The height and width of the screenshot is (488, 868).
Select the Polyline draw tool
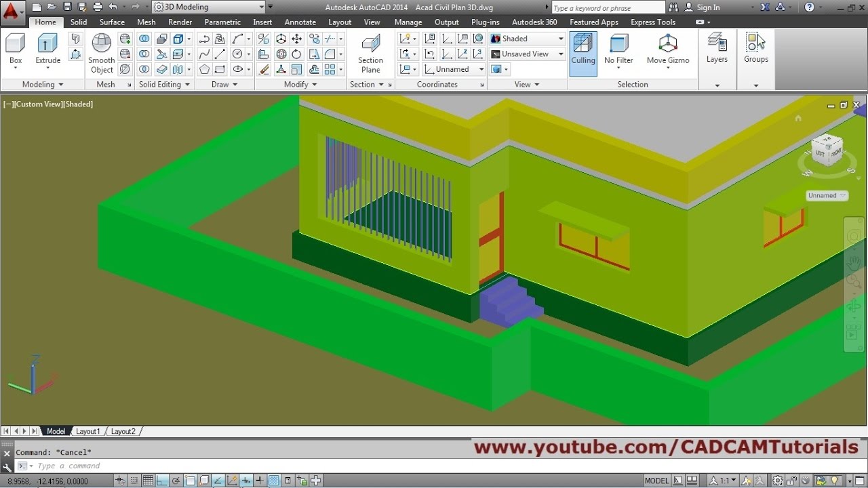click(x=204, y=39)
